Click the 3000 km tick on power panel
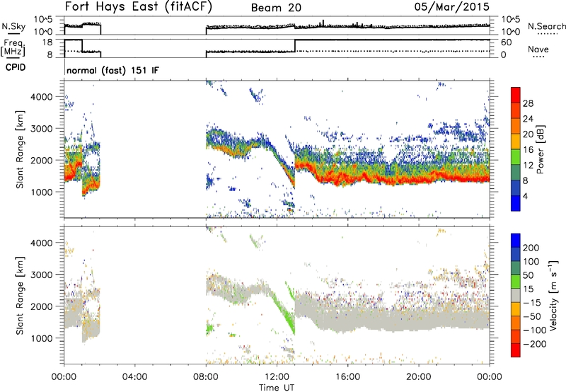Viewport: 566px width, 392px height. click(x=42, y=129)
